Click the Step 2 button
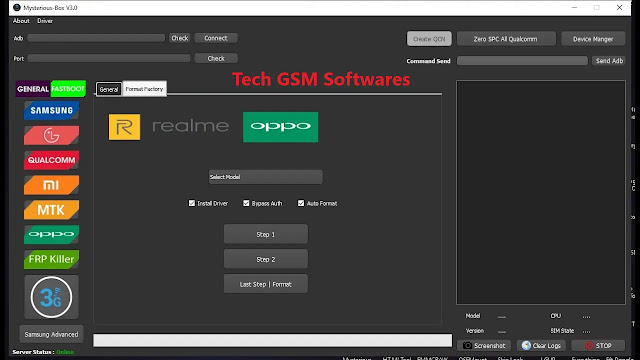640x360 pixels. pyautogui.click(x=266, y=259)
